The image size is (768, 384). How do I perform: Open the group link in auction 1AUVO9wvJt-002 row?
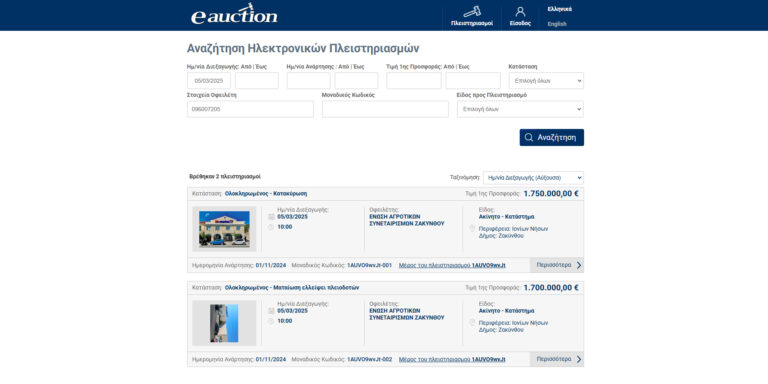click(x=452, y=360)
